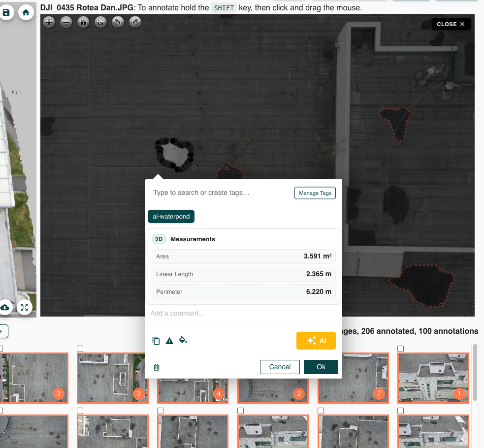Check box above second-row thumbnail under badge 3
Viewport: 484px width, 448px height.
click(80, 411)
